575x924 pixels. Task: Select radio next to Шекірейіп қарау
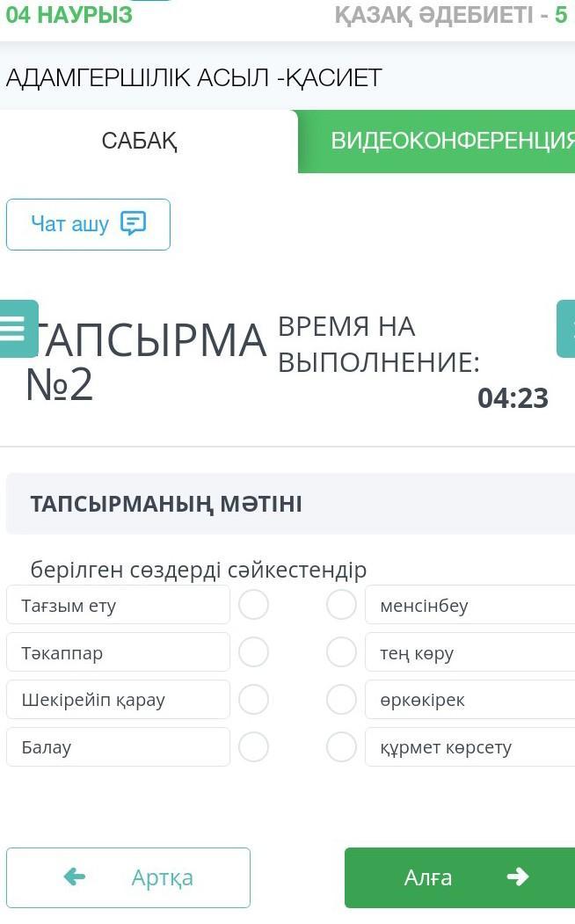(253, 700)
